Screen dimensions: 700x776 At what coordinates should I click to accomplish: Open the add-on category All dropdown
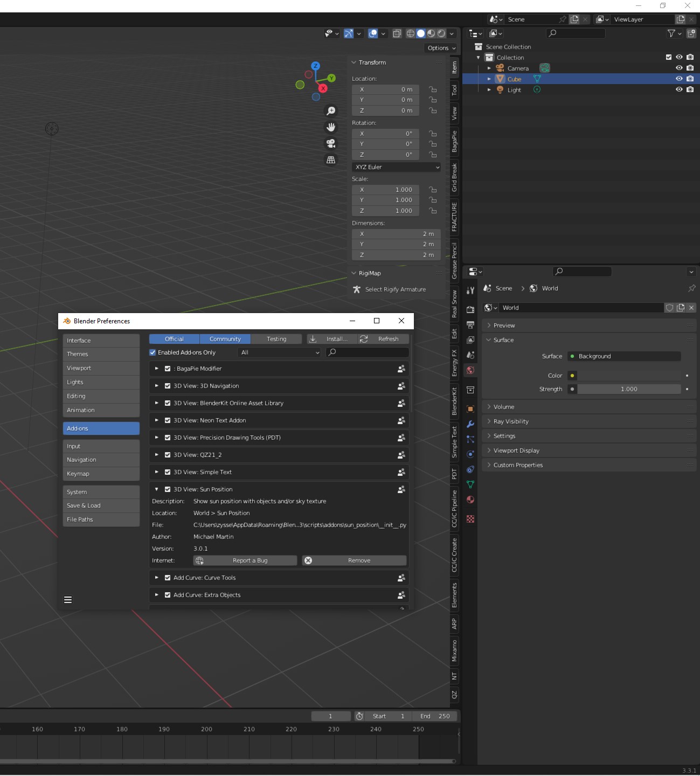279,352
